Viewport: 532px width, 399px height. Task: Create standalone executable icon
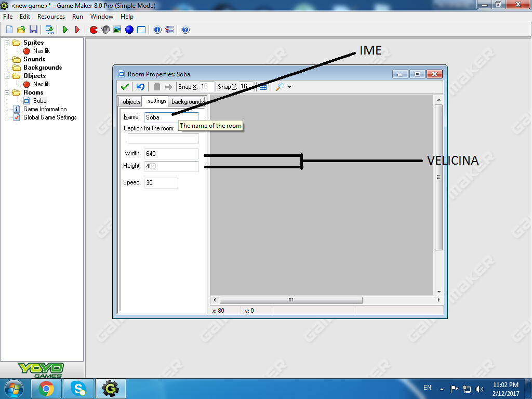click(x=49, y=30)
